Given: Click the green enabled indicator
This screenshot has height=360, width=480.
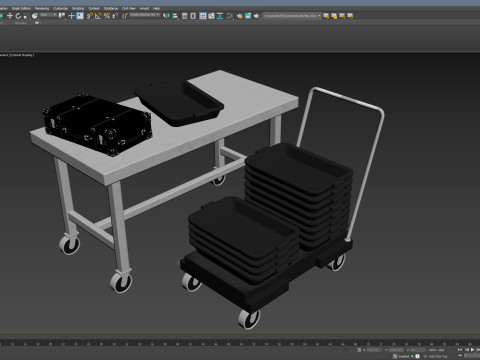Looking at the screenshot, I should click(x=412, y=356).
